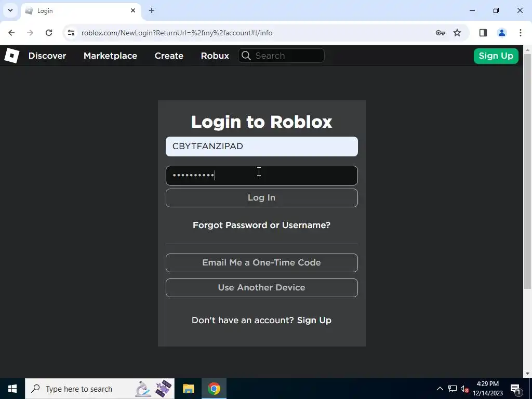Open the notification center icon
The height and width of the screenshot is (399, 532).
[515, 389]
